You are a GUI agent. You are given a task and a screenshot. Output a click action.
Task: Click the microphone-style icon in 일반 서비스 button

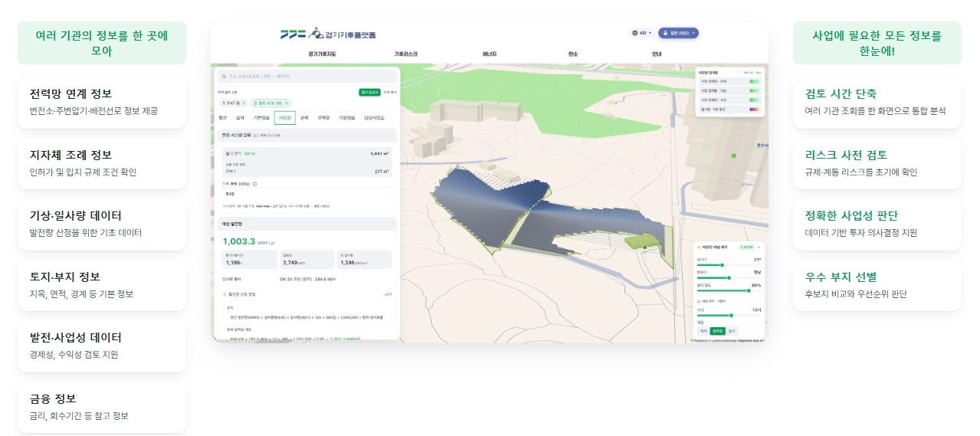click(x=665, y=33)
